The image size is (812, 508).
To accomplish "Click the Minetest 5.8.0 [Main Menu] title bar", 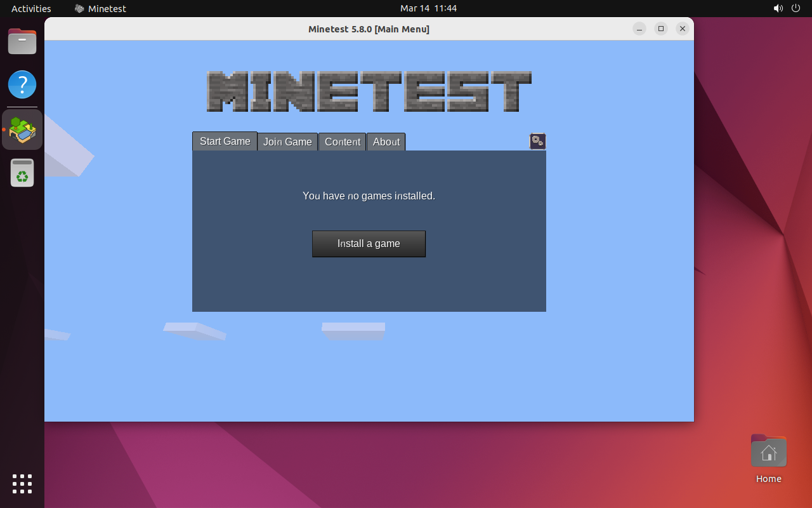I will [x=369, y=29].
